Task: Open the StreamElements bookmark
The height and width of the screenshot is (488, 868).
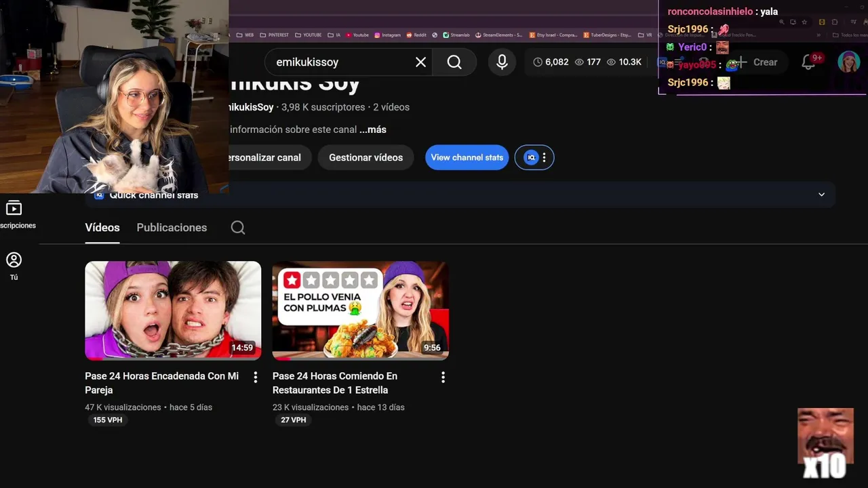Action: click(498, 35)
